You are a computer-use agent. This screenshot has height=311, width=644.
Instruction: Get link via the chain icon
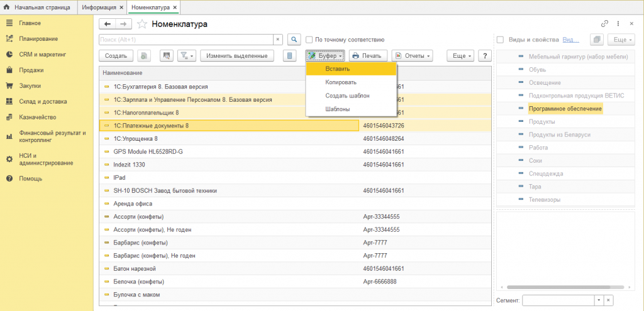(x=604, y=24)
